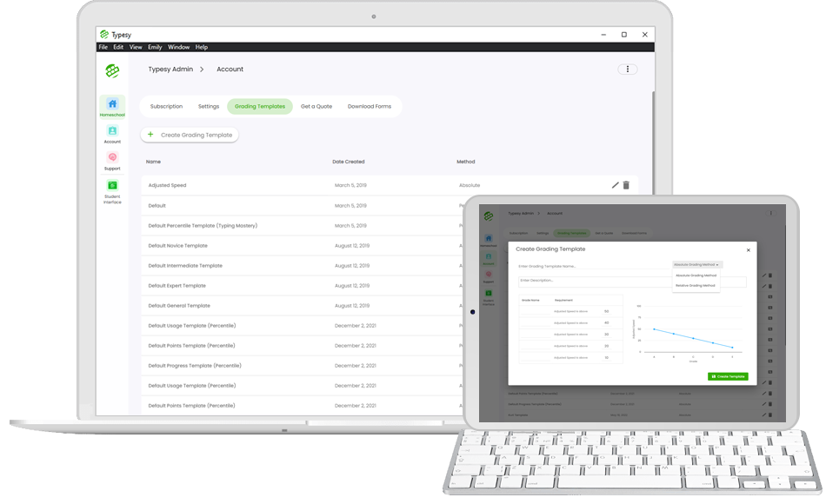Select the Grading Templates tab on laptop

pos(260,106)
